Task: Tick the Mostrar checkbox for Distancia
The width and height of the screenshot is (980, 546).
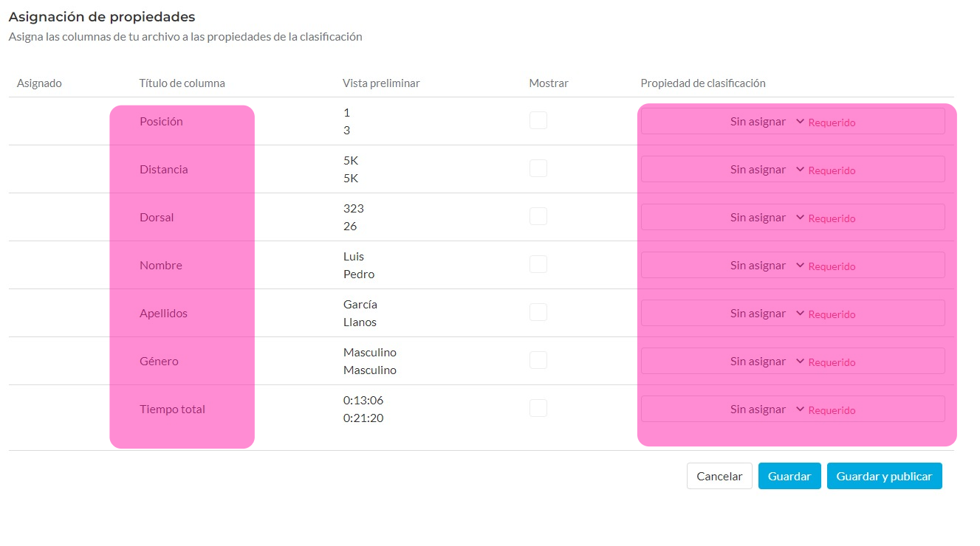Action: coord(538,168)
